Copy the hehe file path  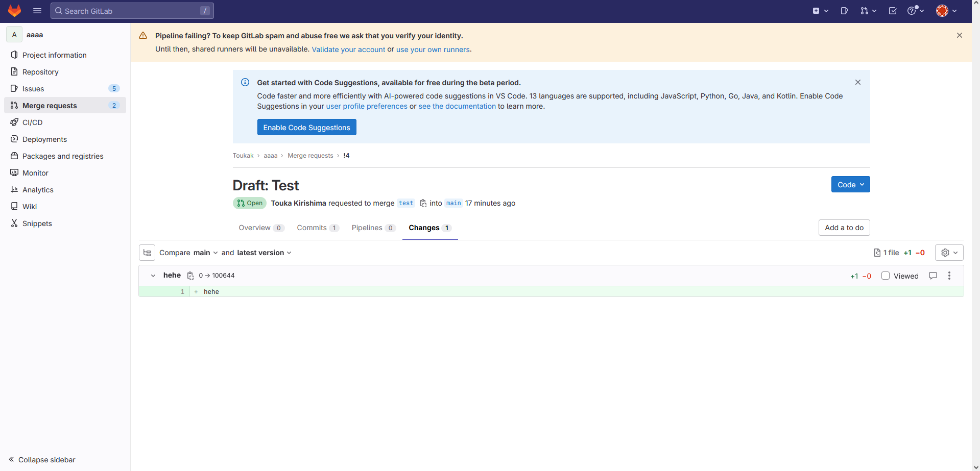tap(190, 276)
